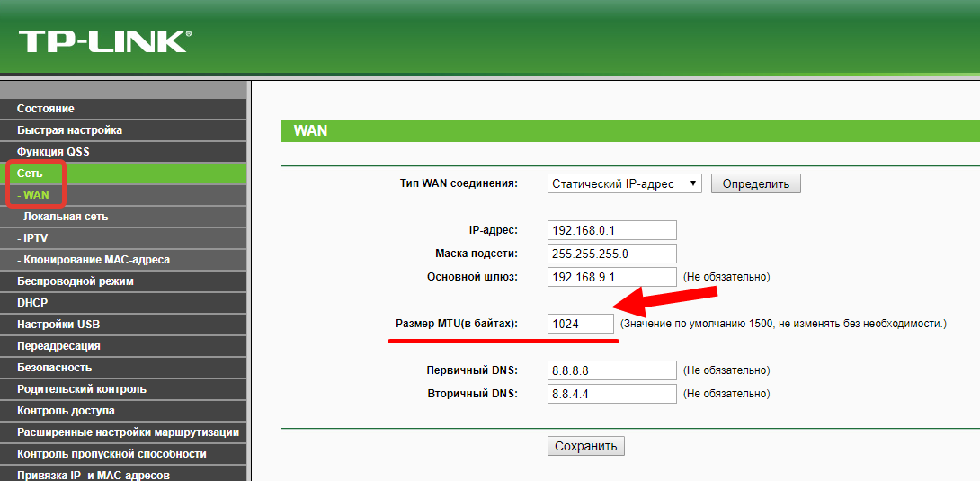Screen dimensions: 980x481
Task: Collapse the Сеть menu section
Action: coord(31,174)
